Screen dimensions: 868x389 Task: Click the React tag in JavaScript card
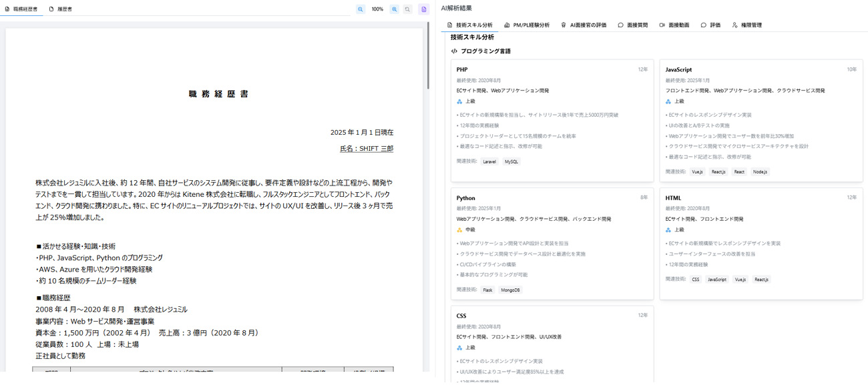coord(739,171)
